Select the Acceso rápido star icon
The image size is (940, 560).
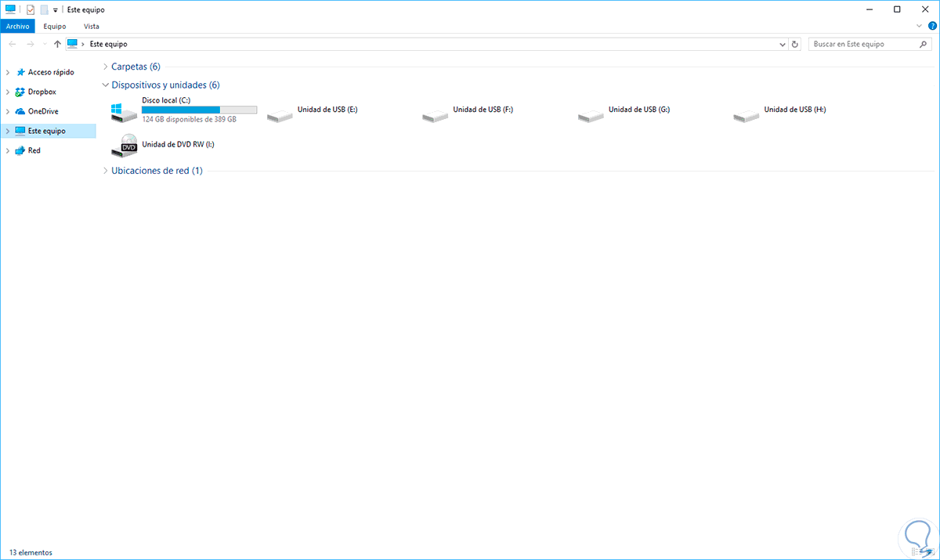(x=20, y=72)
